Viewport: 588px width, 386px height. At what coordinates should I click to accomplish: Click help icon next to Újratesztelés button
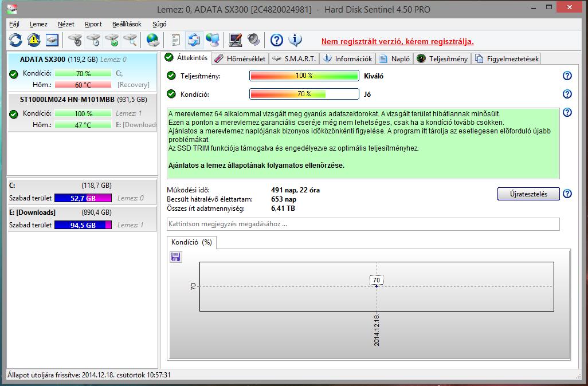coord(567,194)
